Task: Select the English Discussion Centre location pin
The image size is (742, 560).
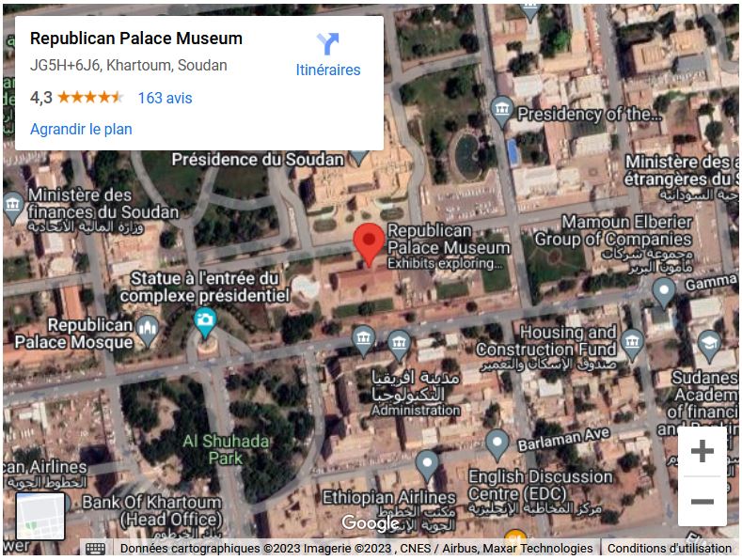Action: pyautogui.click(x=497, y=445)
